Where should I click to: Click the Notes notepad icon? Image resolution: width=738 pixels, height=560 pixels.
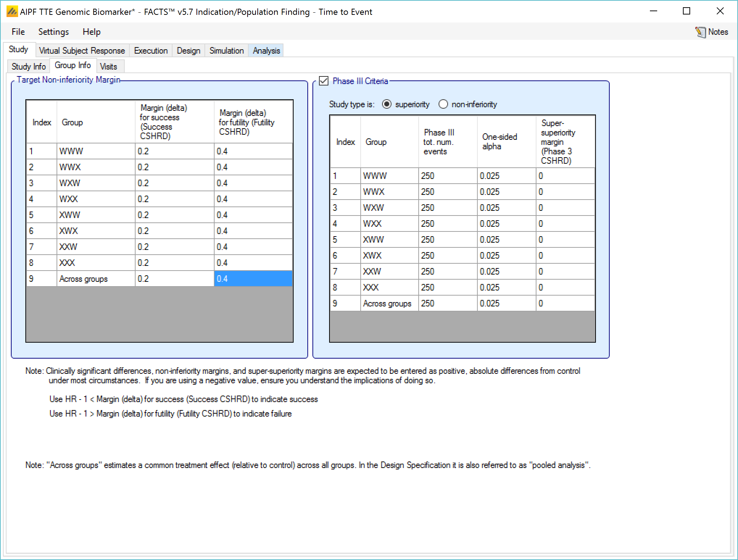700,32
